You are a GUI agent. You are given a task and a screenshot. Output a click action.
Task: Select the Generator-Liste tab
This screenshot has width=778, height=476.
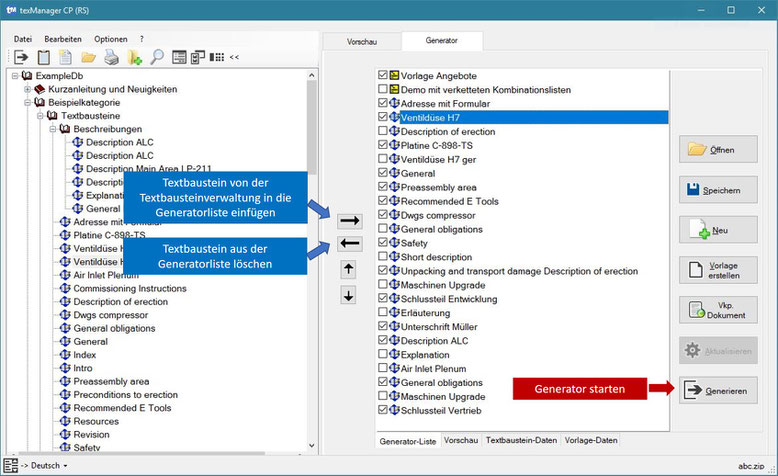point(407,441)
